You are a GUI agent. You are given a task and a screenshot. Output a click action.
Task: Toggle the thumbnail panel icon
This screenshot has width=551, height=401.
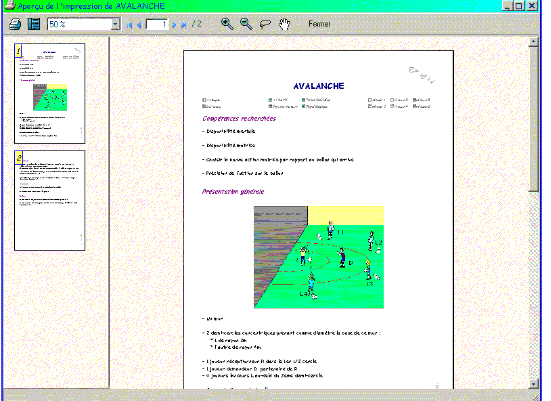[34, 24]
